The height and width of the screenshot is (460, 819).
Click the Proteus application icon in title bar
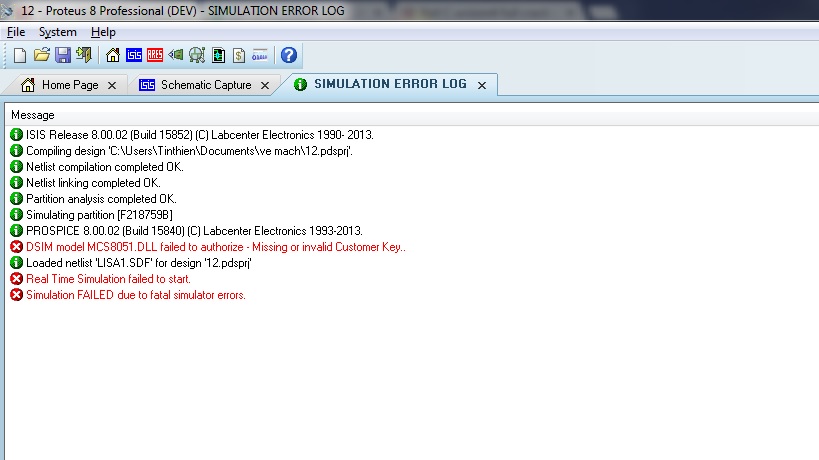6,10
